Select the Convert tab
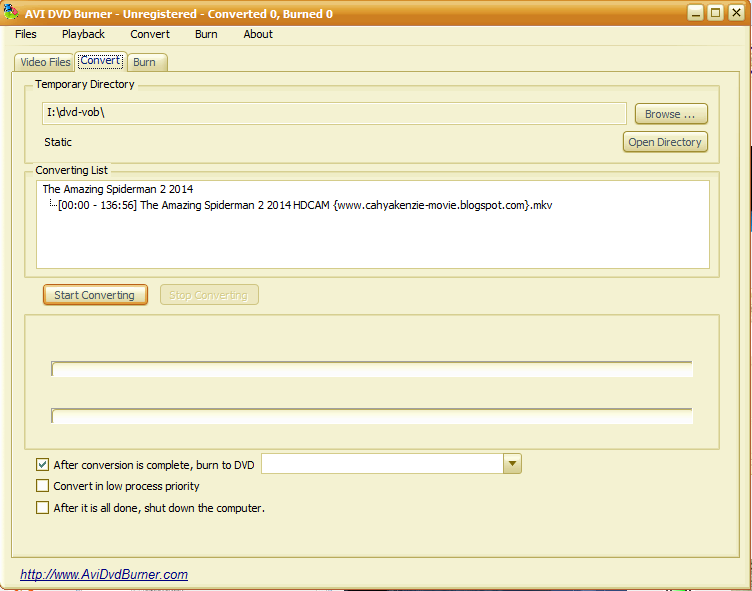The height and width of the screenshot is (591, 752). pyautogui.click(x=101, y=60)
